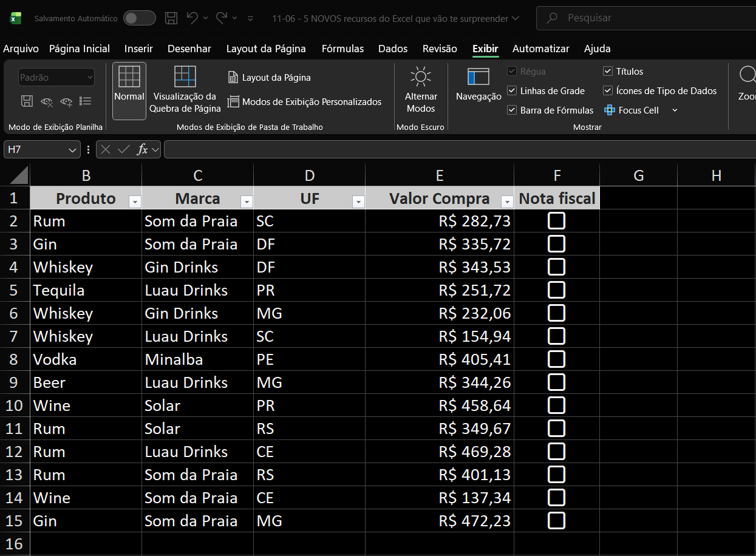Switch to the Fórmulas tab
Image resolution: width=756 pixels, height=556 pixels.
[342, 49]
